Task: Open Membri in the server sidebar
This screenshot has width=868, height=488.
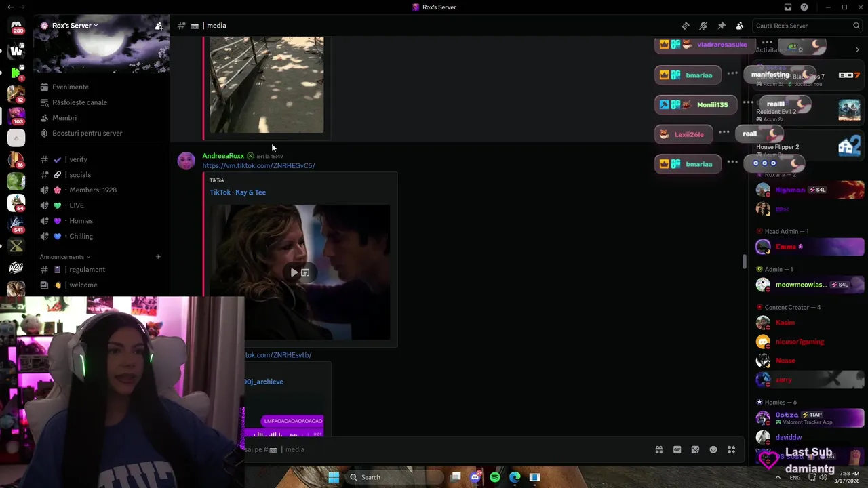Action: pyautogui.click(x=64, y=118)
